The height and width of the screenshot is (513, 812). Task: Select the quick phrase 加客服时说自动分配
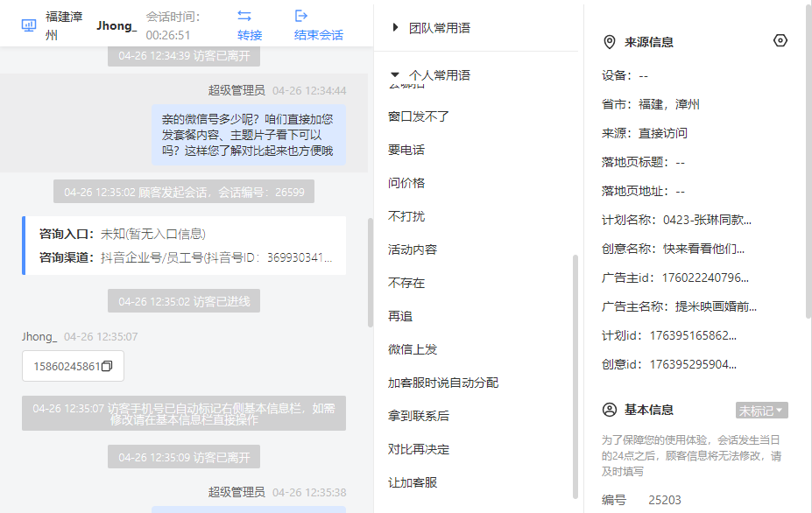tap(442, 383)
